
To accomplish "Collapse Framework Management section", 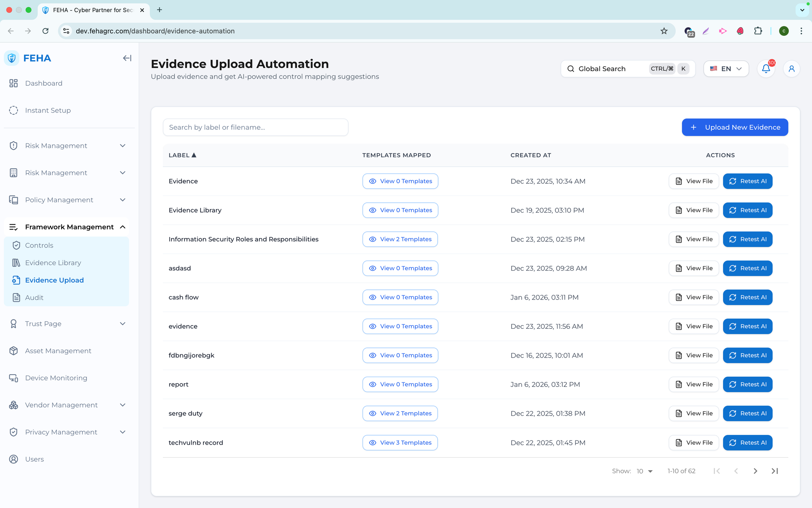I will pyautogui.click(x=123, y=227).
